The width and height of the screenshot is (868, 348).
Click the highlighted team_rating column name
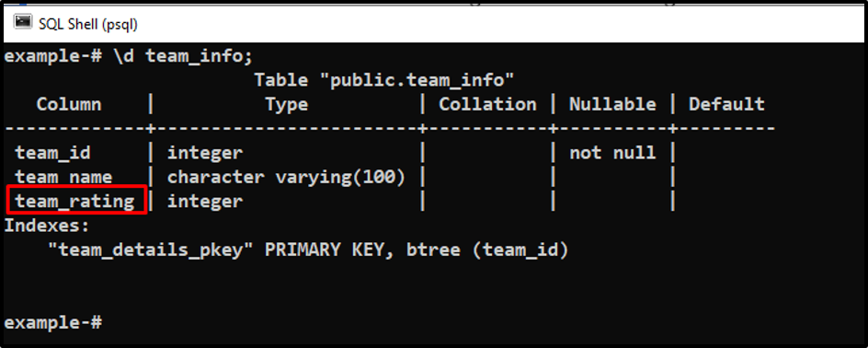tap(74, 201)
